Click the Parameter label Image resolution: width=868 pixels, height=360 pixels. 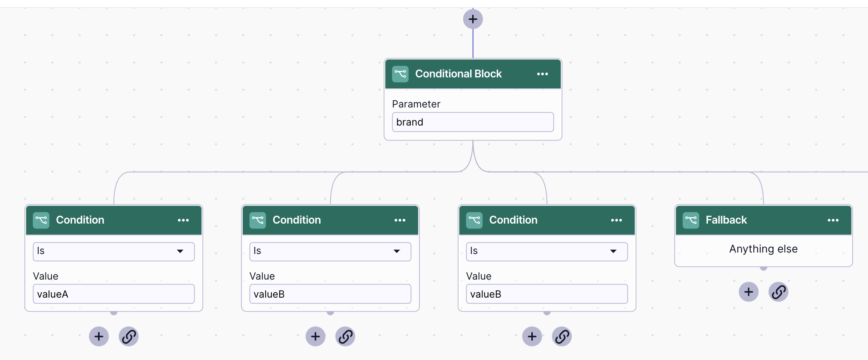416,104
